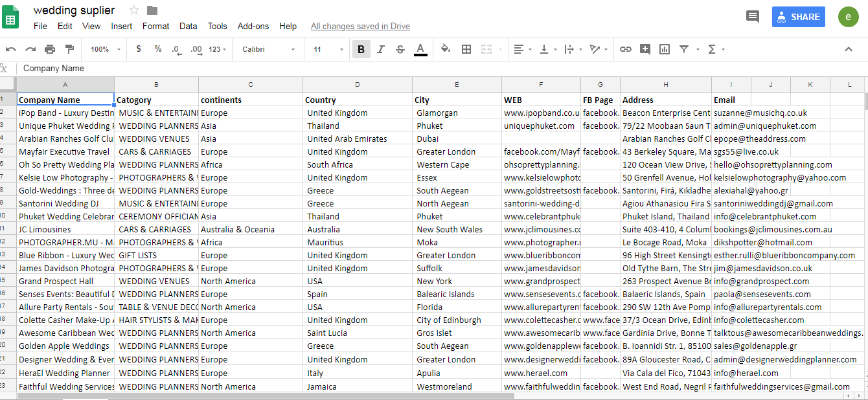
Task: Toggle strikethrough formatting
Action: click(400, 49)
